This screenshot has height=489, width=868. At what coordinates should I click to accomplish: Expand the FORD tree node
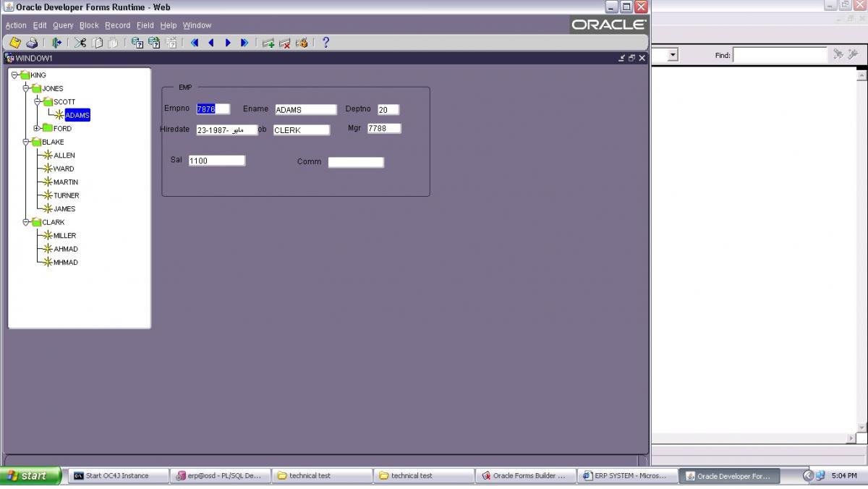click(37, 129)
